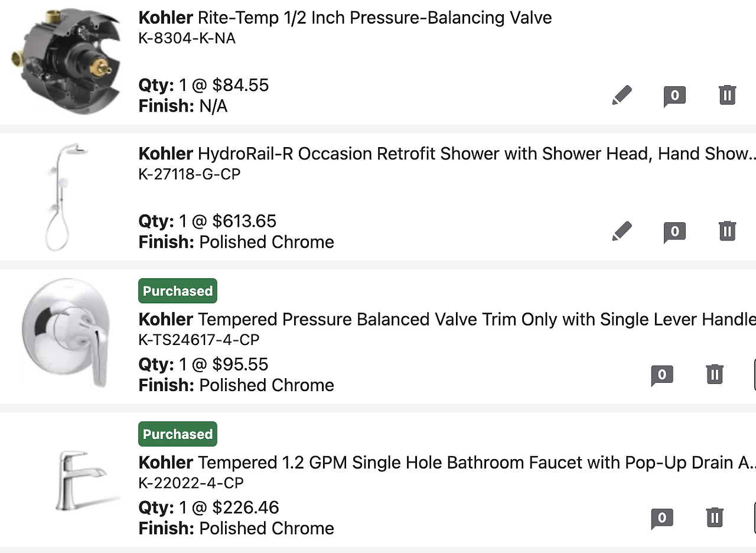
Task: Open comments for the Tempered Bathroom Faucet
Action: click(661, 519)
